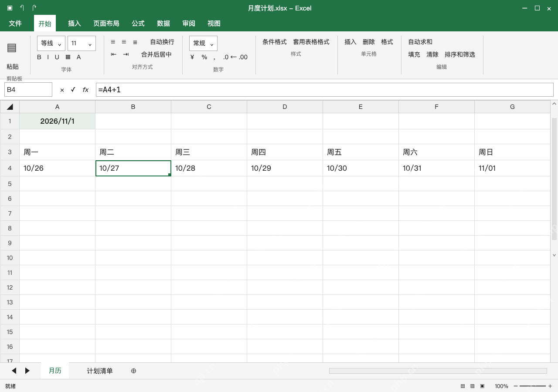Open 条件格式 conditional formatting menu
Image resolution: width=558 pixels, height=392 pixels.
(x=275, y=42)
